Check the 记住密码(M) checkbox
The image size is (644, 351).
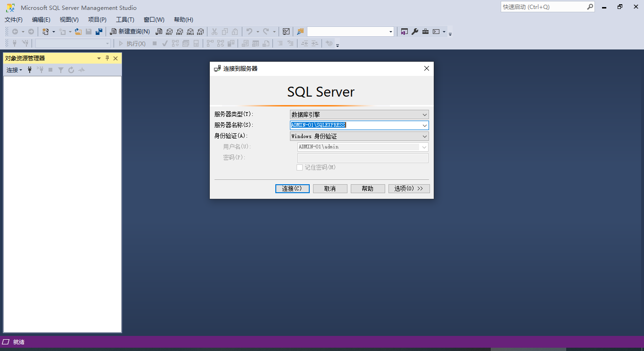tap(300, 167)
